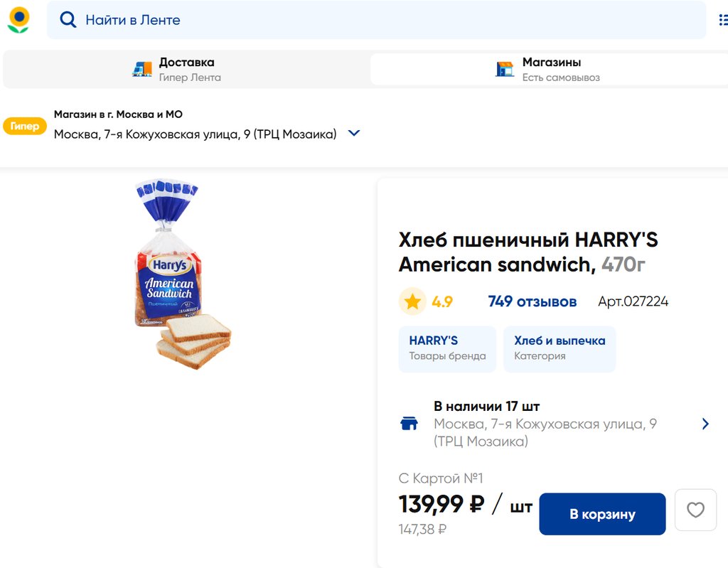Expand the store address dropdown chevron
728x568 pixels.
(x=354, y=133)
